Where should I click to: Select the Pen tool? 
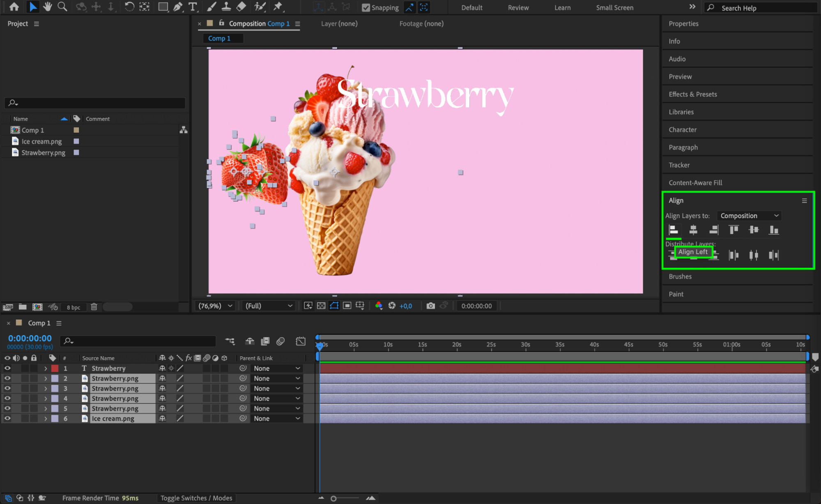tap(177, 7)
